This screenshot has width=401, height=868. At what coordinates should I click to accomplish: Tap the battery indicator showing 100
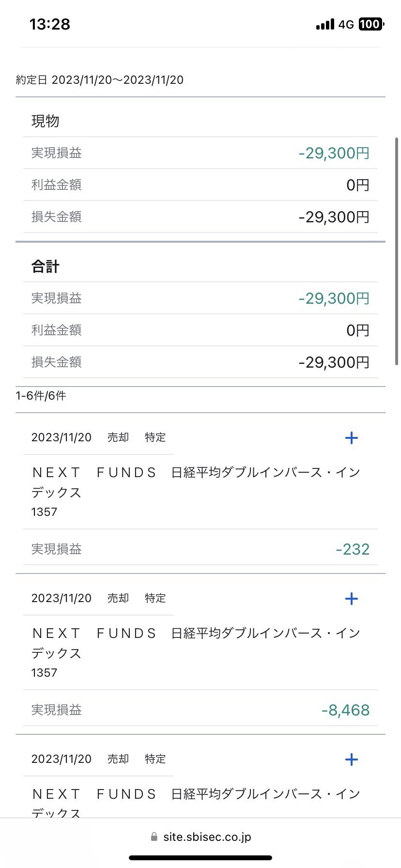(370, 24)
